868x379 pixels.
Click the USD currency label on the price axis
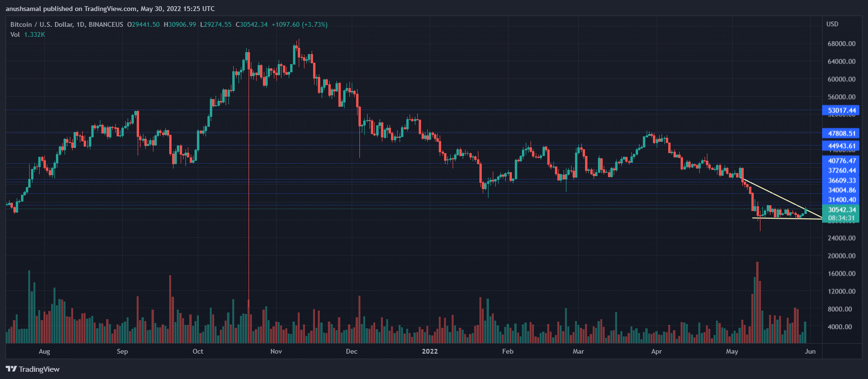pos(832,24)
